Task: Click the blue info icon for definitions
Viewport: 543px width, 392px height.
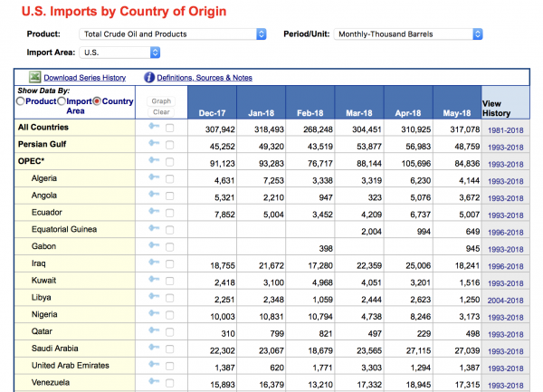Action: coord(149,77)
